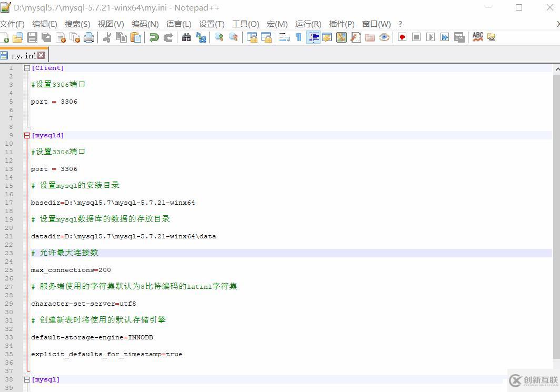Start macro recording with red dot
The image size is (560, 392).
(402, 37)
